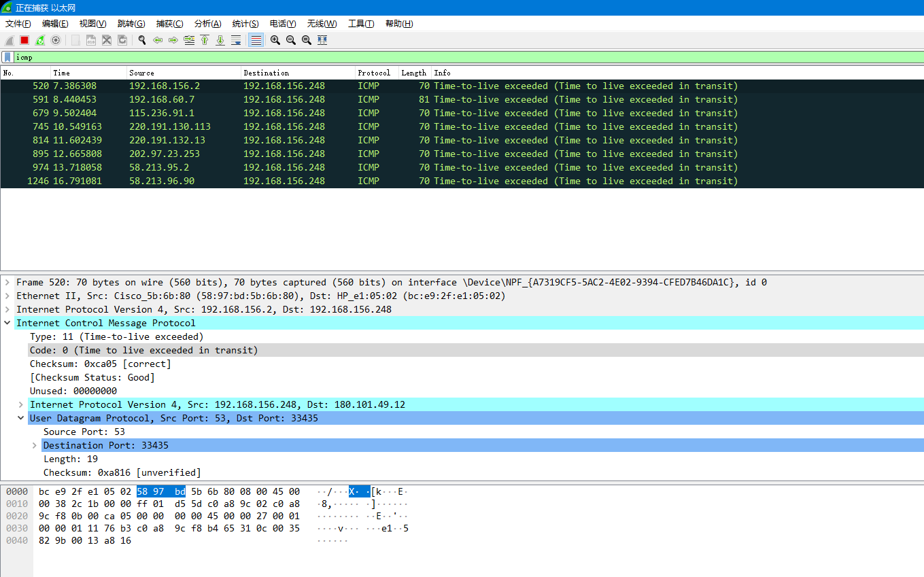Sort packets by the Protocol column header
Image resolution: width=924 pixels, height=577 pixels.
click(x=377, y=73)
